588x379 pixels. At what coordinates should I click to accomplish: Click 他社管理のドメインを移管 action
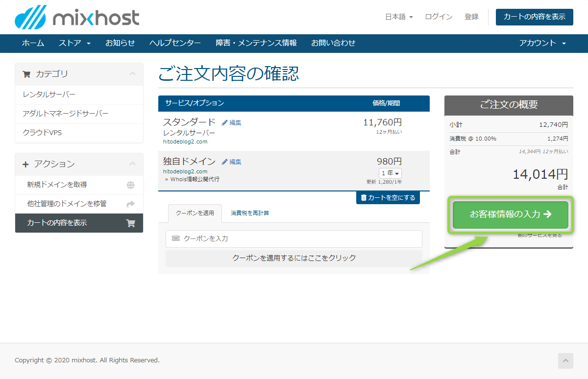coord(79,204)
